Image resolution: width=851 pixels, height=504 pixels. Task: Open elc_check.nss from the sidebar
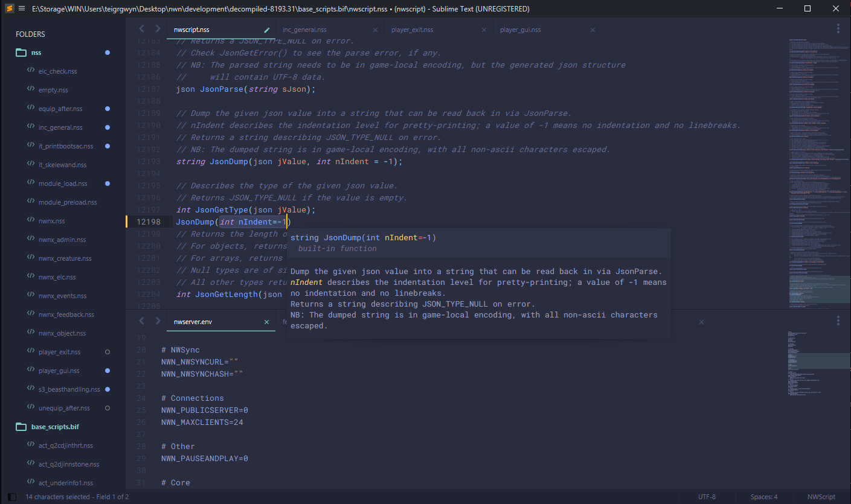[x=57, y=71]
